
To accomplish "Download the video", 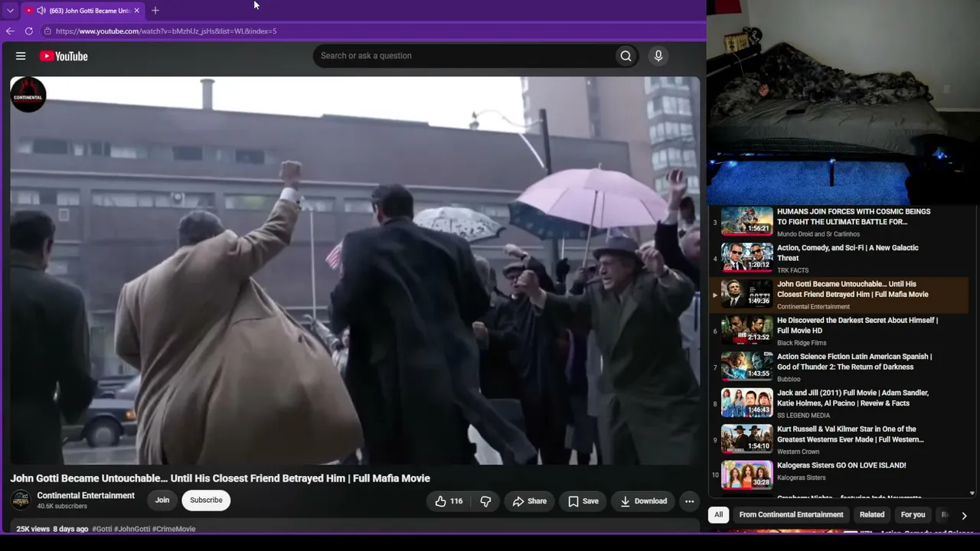I will [643, 501].
